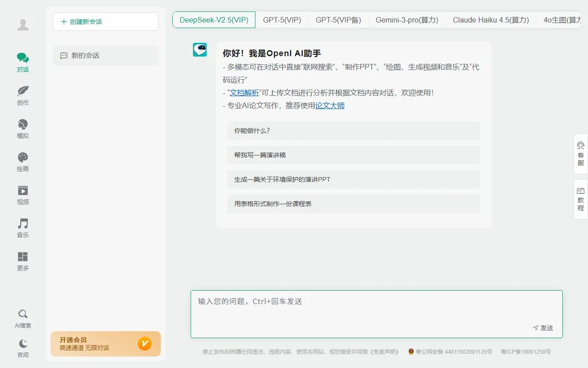
Task: Select the 音乐 music feature
Action: [x=23, y=228]
